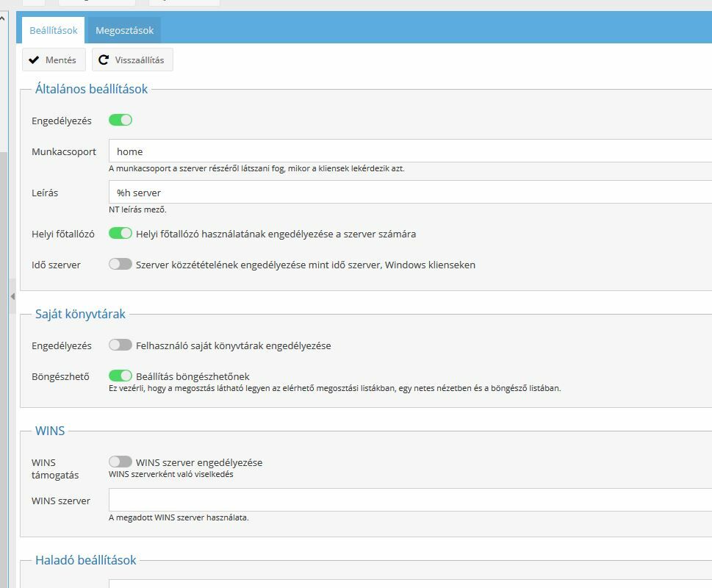This screenshot has width=712, height=588.
Task: Click the Leírás field with %h server
Action: (410, 193)
